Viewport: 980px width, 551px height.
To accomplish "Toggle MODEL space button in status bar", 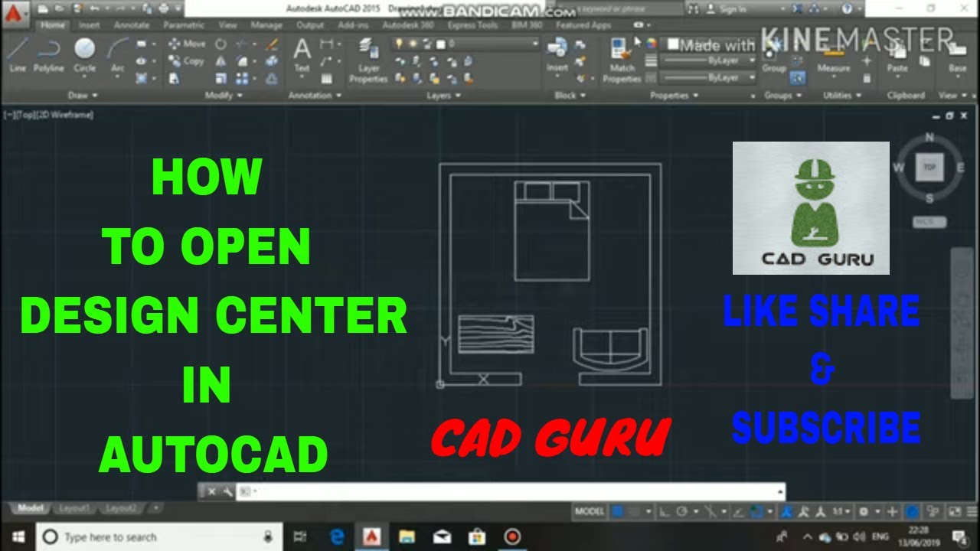I will (x=590, y=511).
